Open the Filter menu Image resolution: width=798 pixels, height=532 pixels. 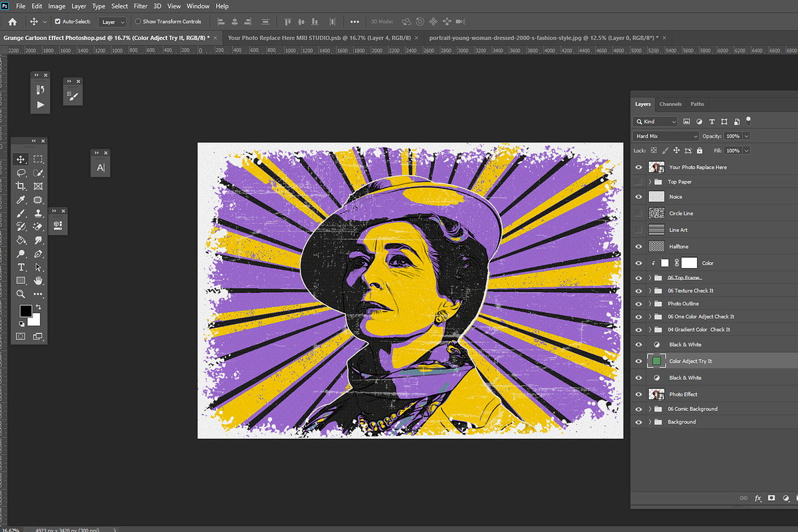(x=140, y=6)
